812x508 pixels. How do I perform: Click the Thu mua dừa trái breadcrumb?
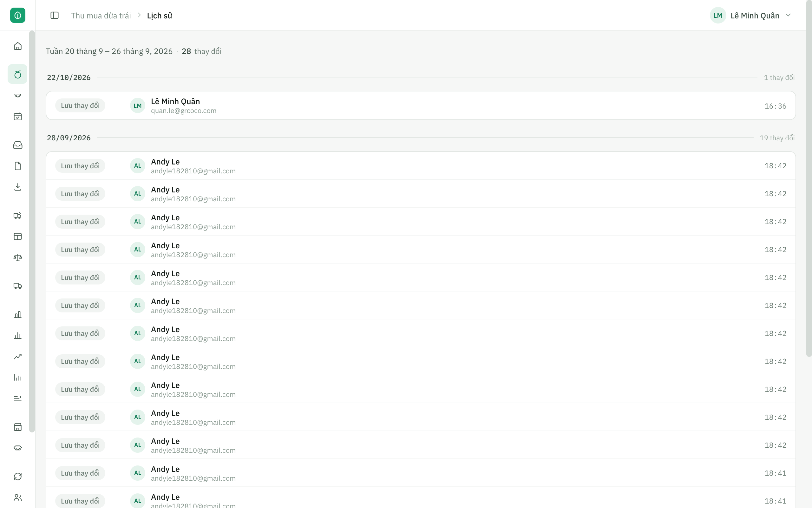point(101,16)
